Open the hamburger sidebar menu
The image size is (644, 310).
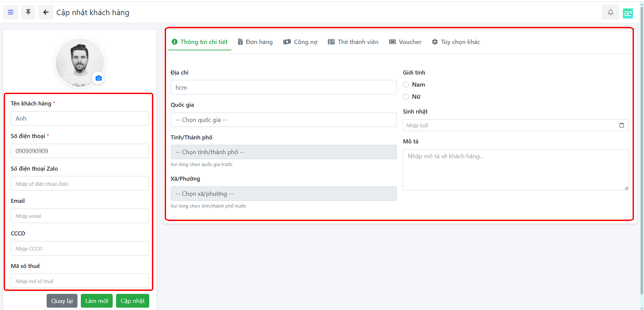(10, 12)
